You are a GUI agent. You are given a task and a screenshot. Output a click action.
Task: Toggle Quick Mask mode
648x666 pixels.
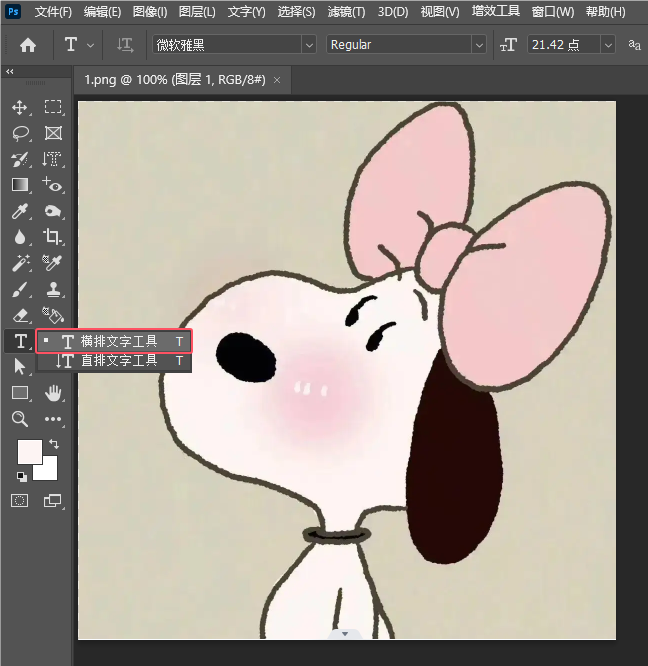tap(20, 501)
